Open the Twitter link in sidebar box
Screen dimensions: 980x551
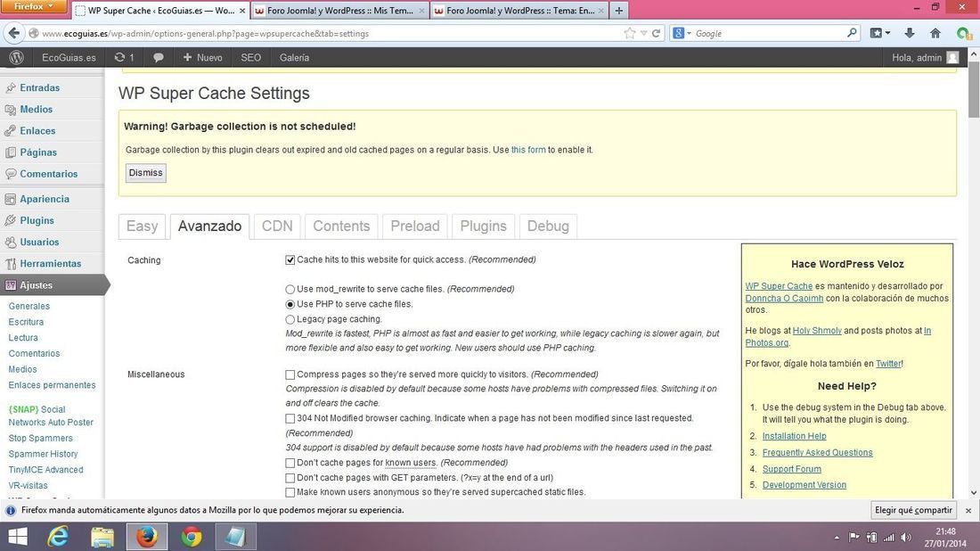(x=889, y=364)
